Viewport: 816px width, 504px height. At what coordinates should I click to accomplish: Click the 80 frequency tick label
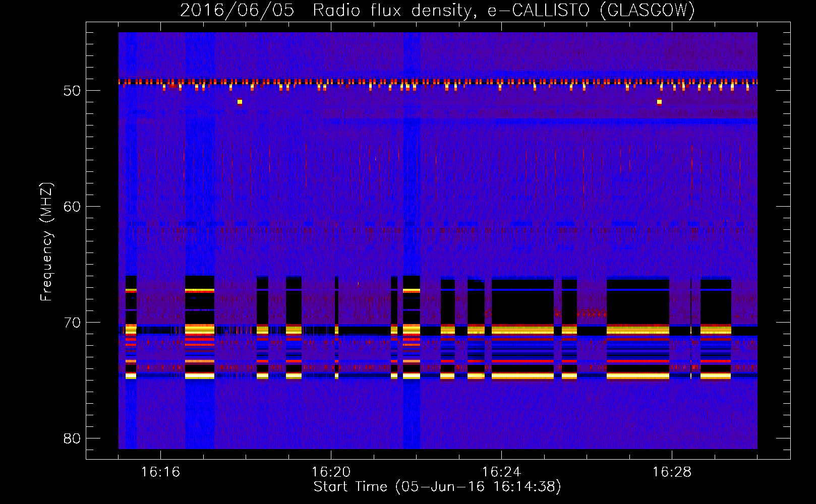(72, 438)
